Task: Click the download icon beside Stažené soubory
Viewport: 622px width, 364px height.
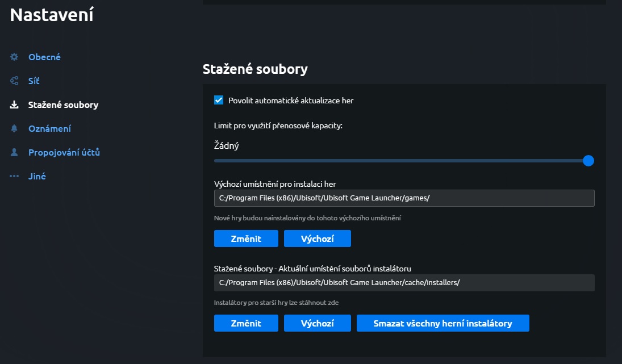Action: (14, 104)
